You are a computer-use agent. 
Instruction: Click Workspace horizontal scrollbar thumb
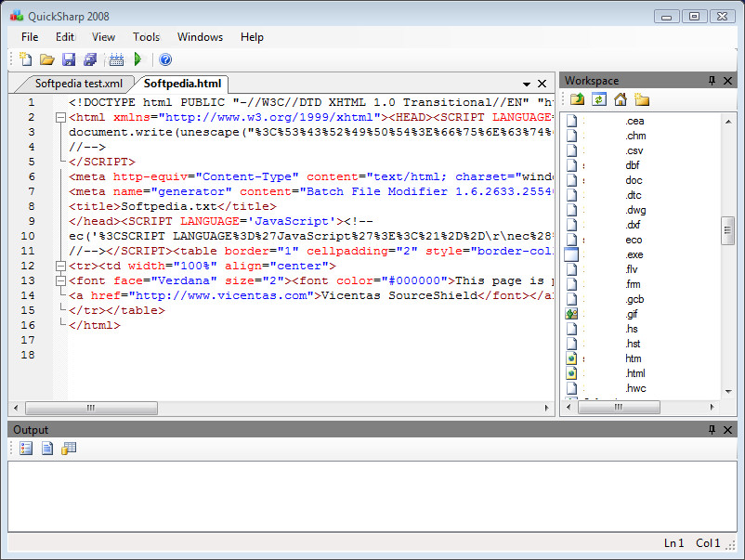[x=619, y=407]
